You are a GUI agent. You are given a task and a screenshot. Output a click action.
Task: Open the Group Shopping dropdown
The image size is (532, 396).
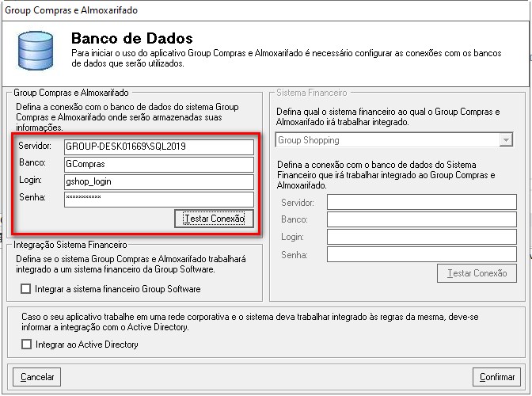394,140
